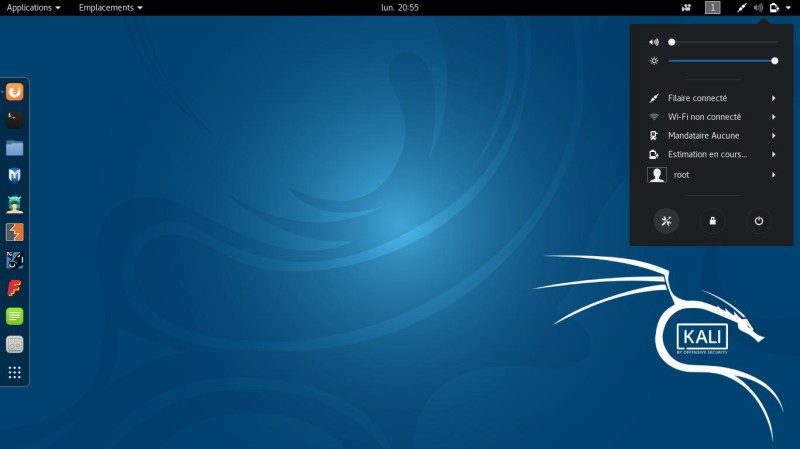Open the Terminal dock icon
Viewport: 800px width, 449px height.
click(x=14, y=120)
